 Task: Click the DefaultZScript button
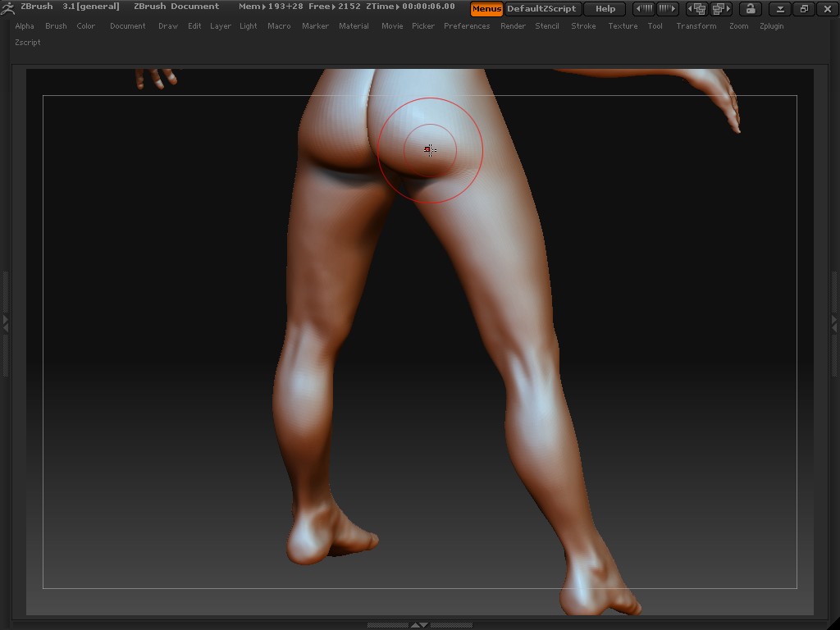pos(541,8)
